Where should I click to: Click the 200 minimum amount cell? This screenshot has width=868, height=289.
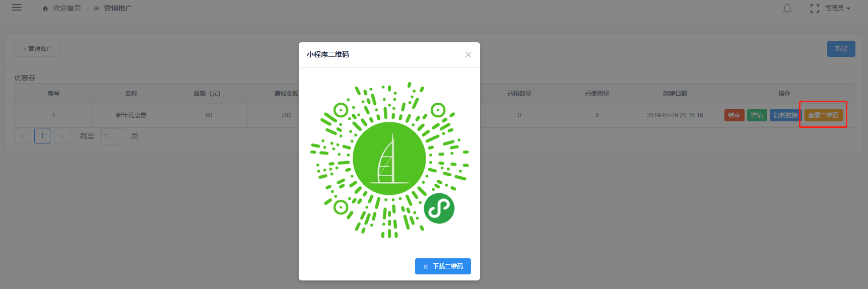coord(286,115)
